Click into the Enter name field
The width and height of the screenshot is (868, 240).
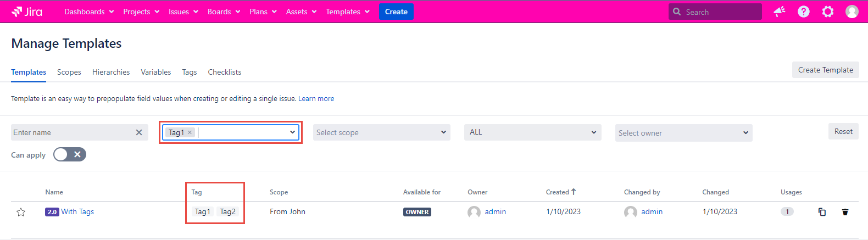click(71, 132)
